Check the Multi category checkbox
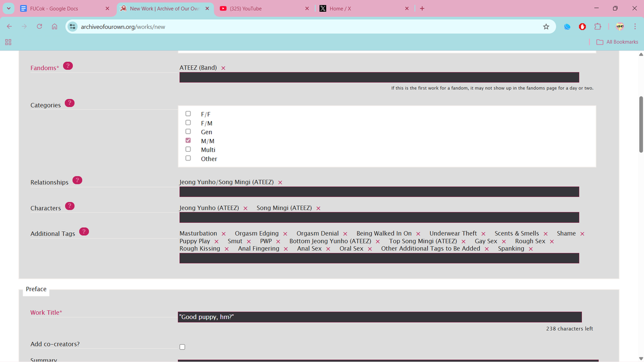The height and width of the screenshot is (362, 644). coord(188,149)
